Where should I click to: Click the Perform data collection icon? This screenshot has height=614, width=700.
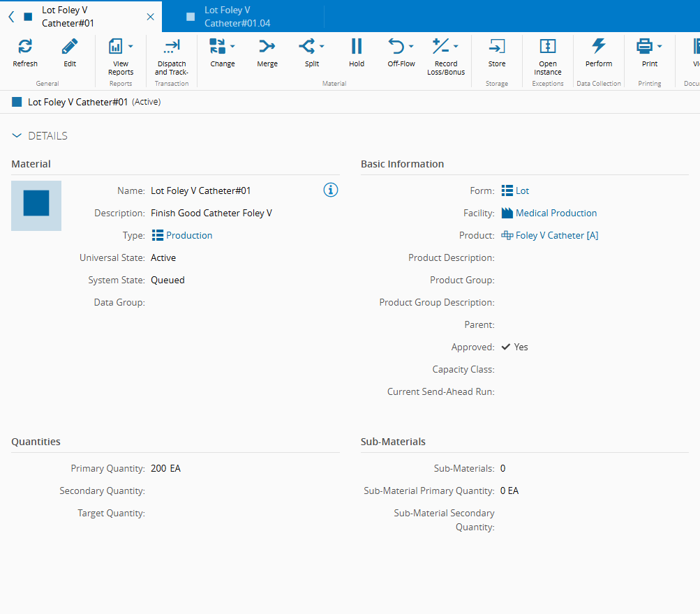(599, 47)
